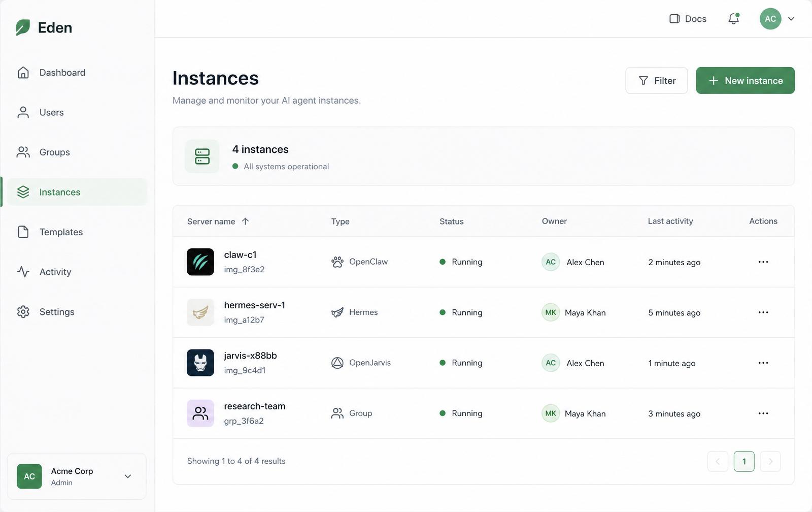Viewport: 812px width, 512px height.
Task: Click the Settings gear icon
Action: pos(23,312)
